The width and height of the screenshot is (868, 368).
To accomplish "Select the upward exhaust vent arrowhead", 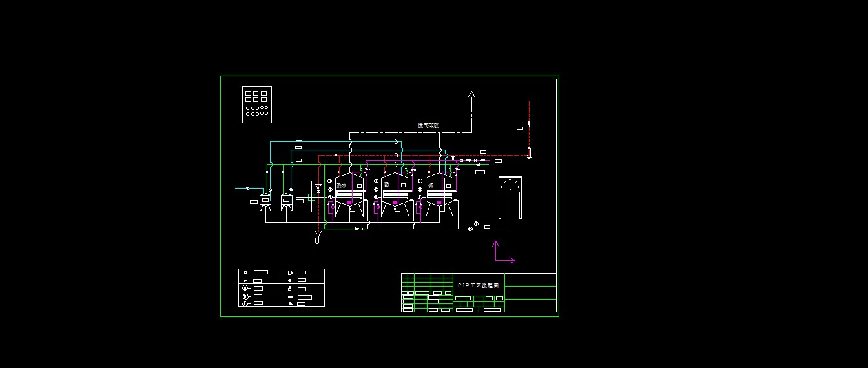I will tap(471, 95).
